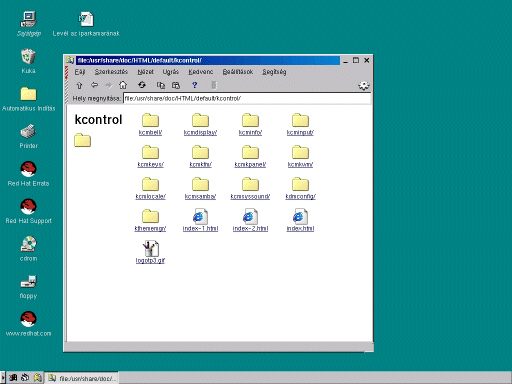
Task: Follow the kcmkwm/ link
Action: coord(300,165)
